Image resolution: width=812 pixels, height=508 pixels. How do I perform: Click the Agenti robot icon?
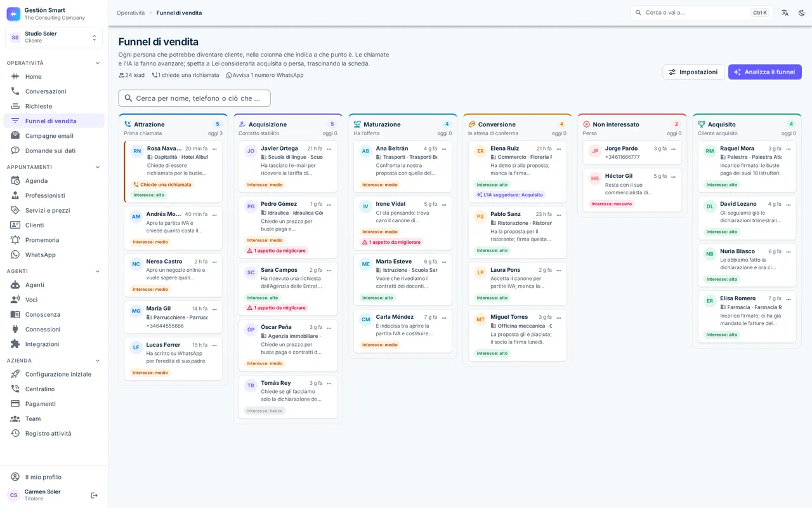point(15,284)
